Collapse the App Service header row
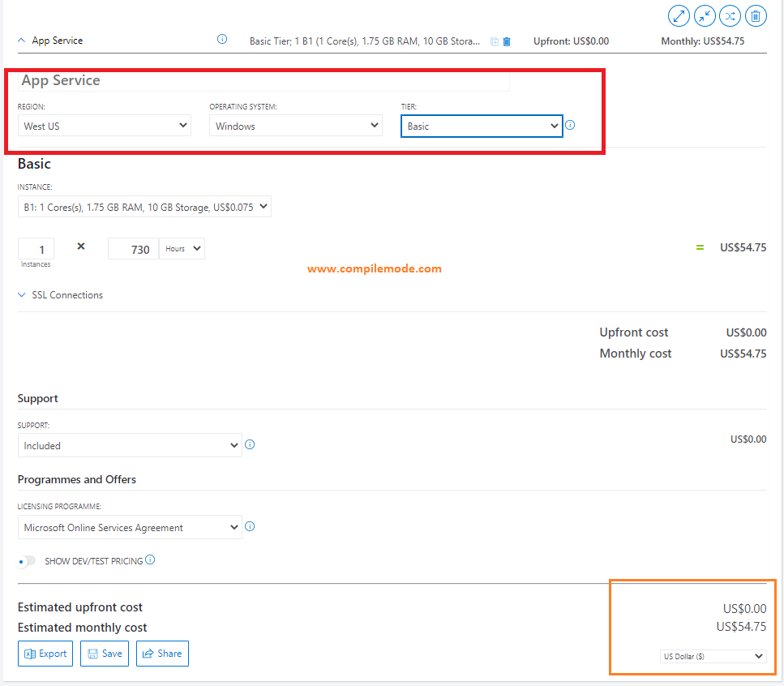Image resolution: width=784 pixels, height=686 pixels. point(21,40)
